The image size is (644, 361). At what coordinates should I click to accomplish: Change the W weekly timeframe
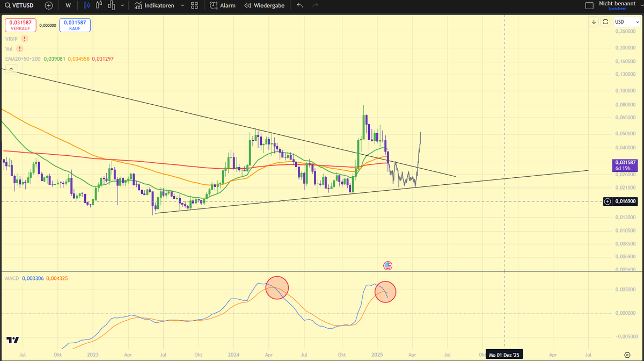tap(68, 5)
